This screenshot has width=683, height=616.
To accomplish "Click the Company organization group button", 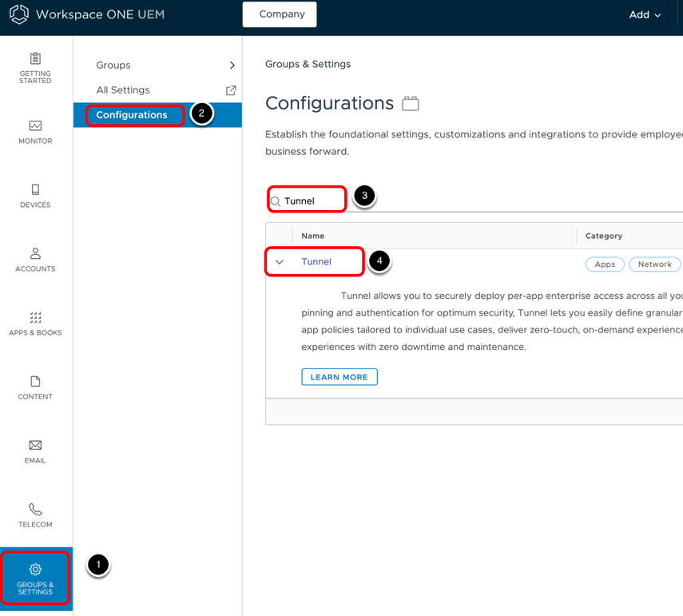I will click(x=280, y=14).
